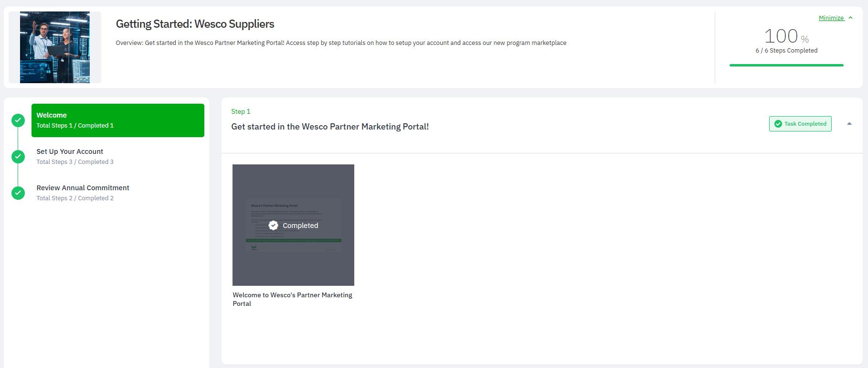Click the Wesco Suppliers header image
Viewport: 868px width, 368px height.
(55, 47)
